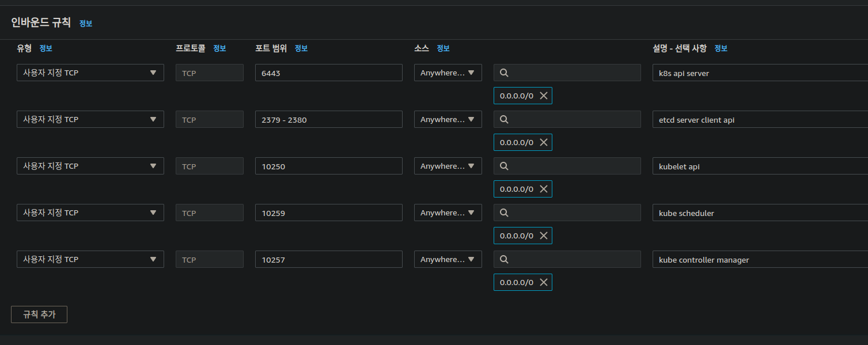The image size is (868, 345).
Task: Open the type dropdown for the 2379 - 2380 rule
Action: (90, 119)
